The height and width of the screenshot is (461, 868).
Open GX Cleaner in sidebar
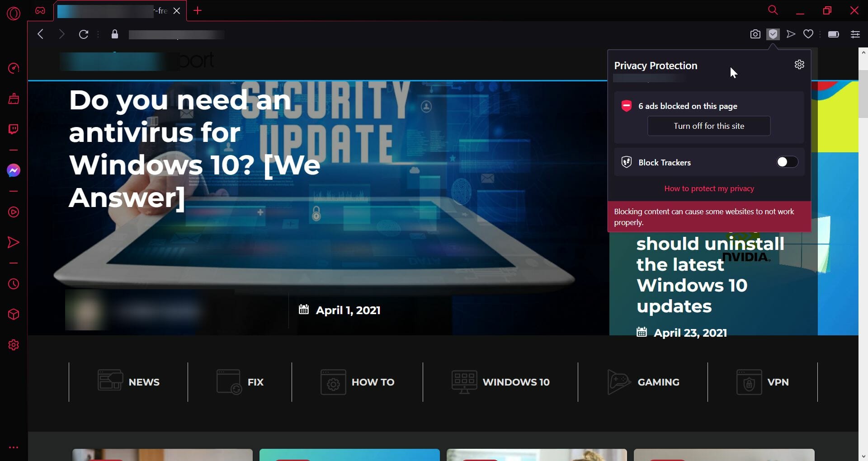pyautogui.click(x=14, y=99)
